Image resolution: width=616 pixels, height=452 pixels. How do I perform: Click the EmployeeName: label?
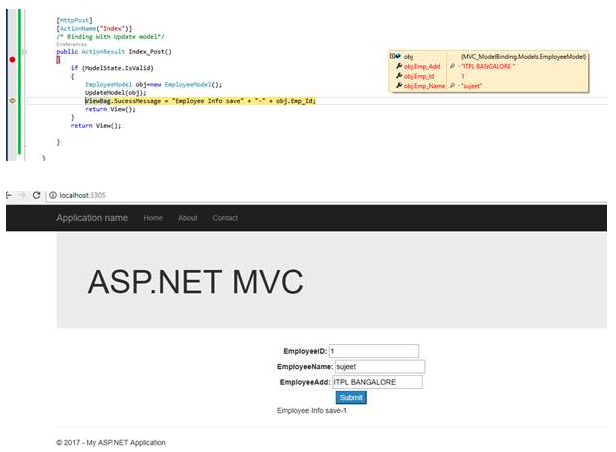point(305,367)
